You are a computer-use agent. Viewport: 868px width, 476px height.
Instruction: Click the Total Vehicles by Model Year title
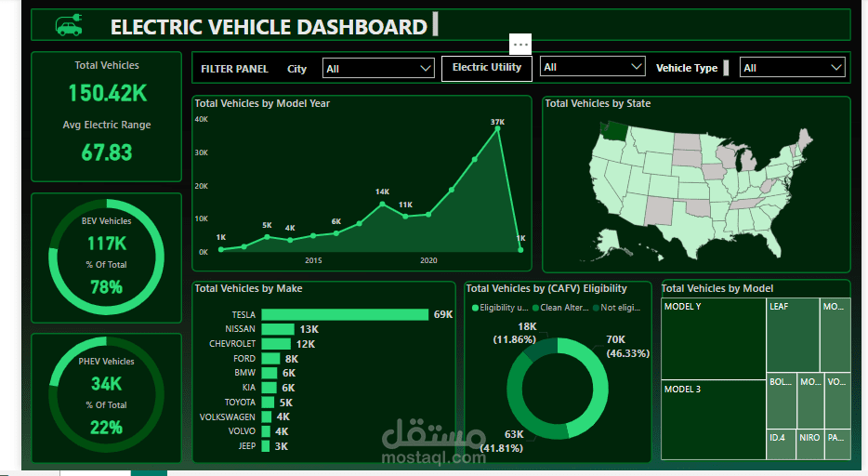262,103
